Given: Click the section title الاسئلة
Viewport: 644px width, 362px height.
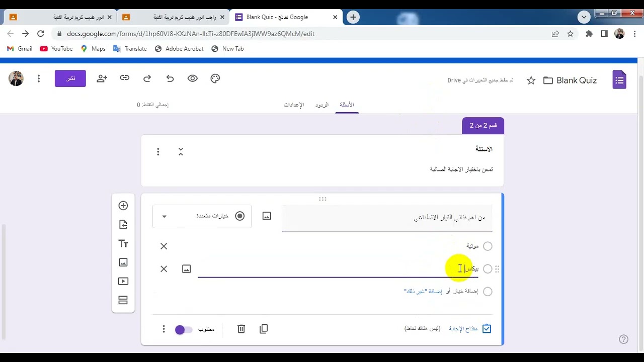Looking at the screenshot, I should tap(484, 149).
